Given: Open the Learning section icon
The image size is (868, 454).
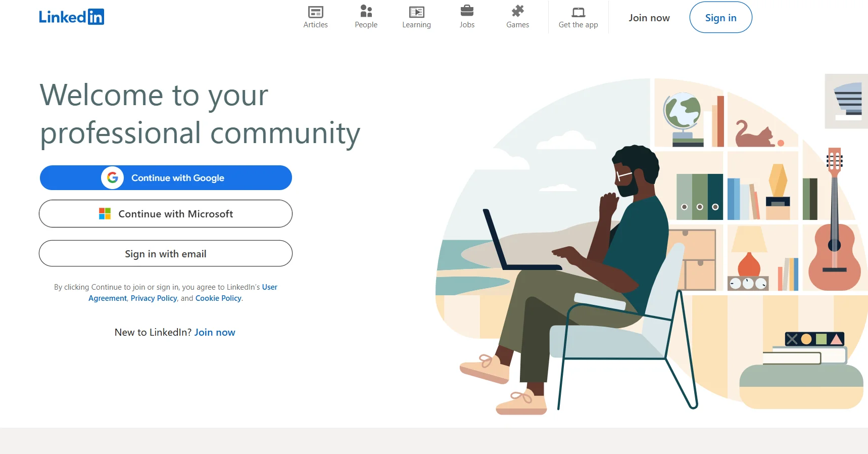Looking at the screenshot, I should 416,12.
